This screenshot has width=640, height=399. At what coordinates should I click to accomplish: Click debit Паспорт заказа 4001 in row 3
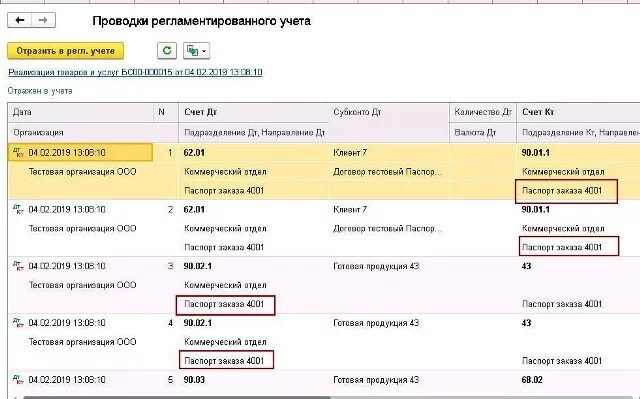pyautogui.click(x=224, y=304)
